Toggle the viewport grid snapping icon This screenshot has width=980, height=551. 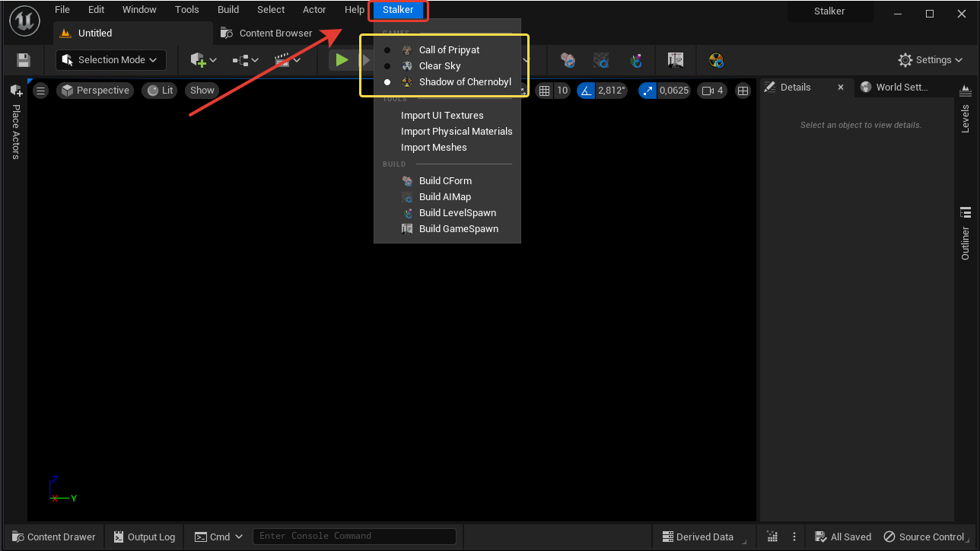point(543,91)
